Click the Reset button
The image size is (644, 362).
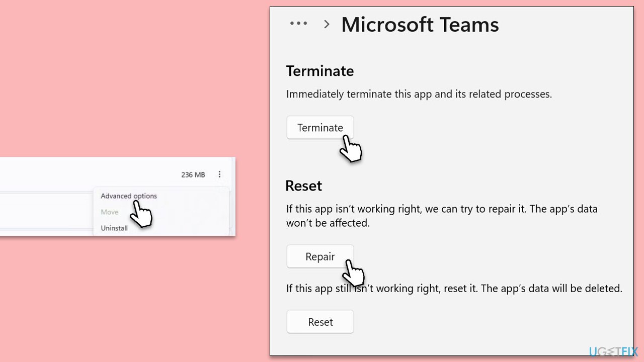pos(320,322)
